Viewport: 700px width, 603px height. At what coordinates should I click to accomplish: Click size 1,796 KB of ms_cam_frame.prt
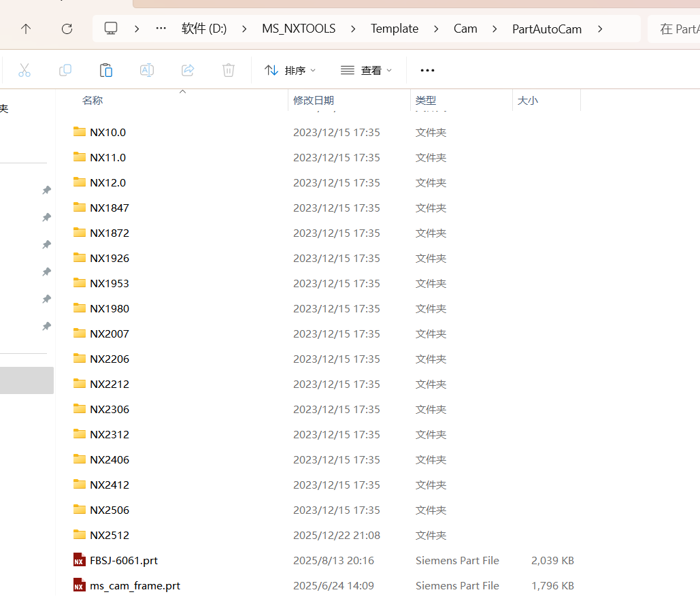(x=552, y=585)
